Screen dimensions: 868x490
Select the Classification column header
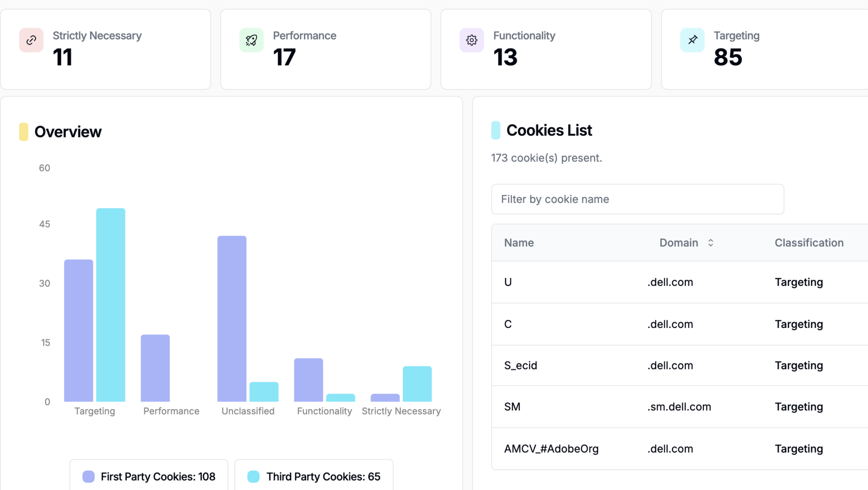click(809, 243)
